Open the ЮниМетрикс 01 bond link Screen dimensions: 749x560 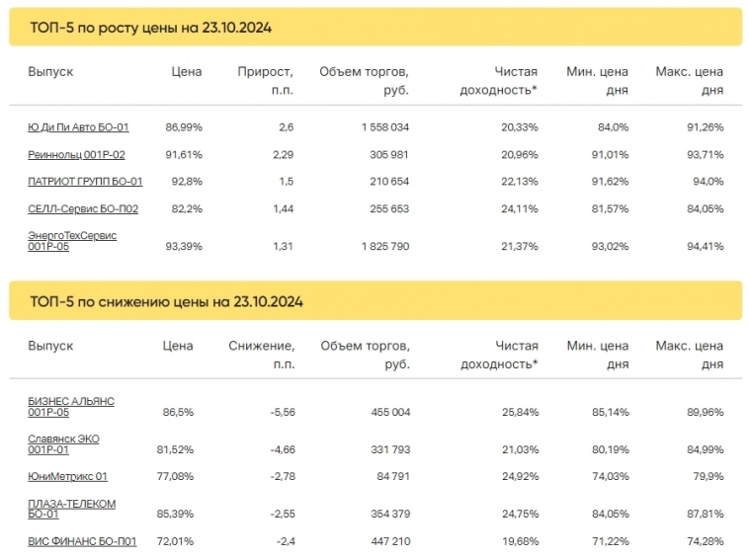(67, 476)
